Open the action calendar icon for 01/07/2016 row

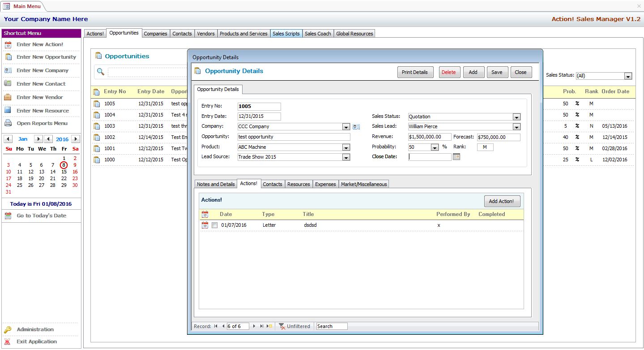pyautogui.click(x=205, y=225)
